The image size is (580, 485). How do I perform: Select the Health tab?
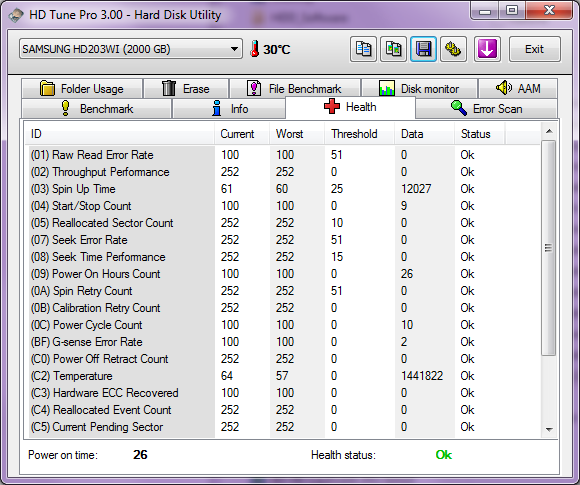(x=351, y=107)
